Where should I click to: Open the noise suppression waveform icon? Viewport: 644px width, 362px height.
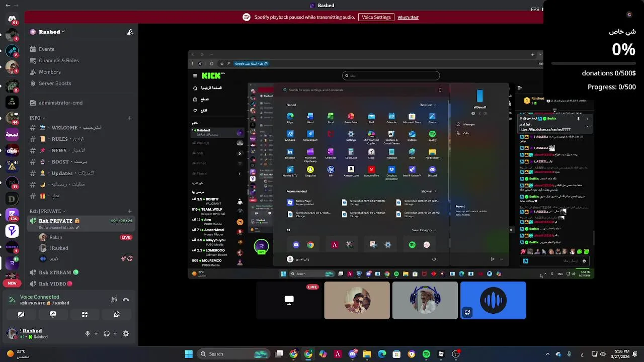coord(114,300)
